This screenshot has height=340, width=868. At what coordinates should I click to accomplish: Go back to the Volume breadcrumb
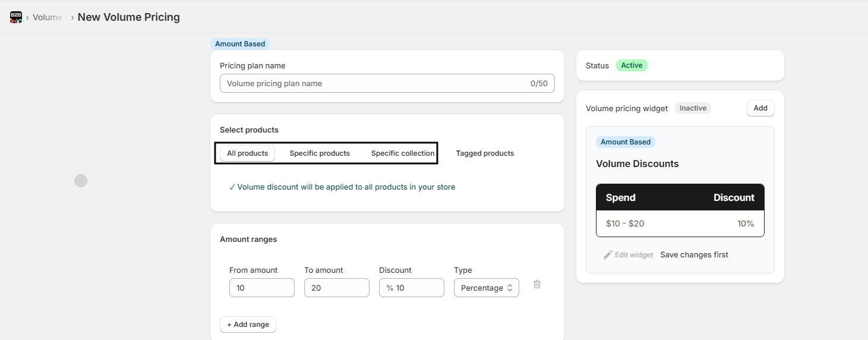point(48,17)
